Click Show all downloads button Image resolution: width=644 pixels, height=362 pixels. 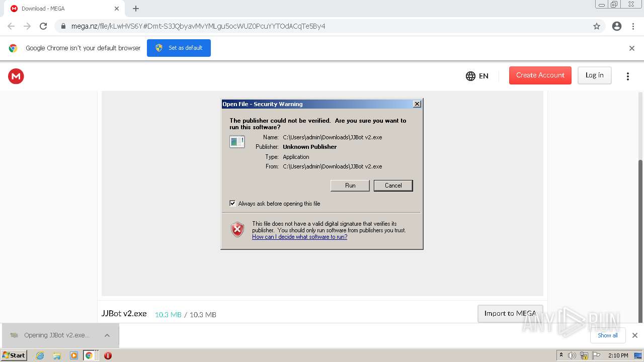click(x=608, y=335)
